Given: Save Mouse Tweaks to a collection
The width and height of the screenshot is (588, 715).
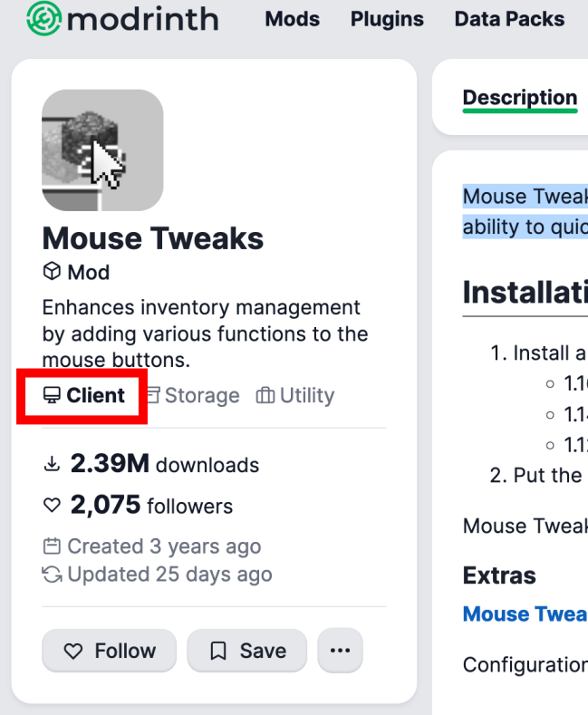Looking at the screenshot, I should click(246, 651).
